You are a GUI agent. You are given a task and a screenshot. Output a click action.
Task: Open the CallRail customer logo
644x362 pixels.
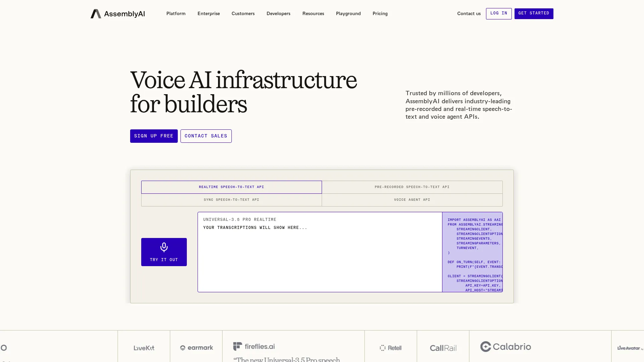(x=443, y=348)
